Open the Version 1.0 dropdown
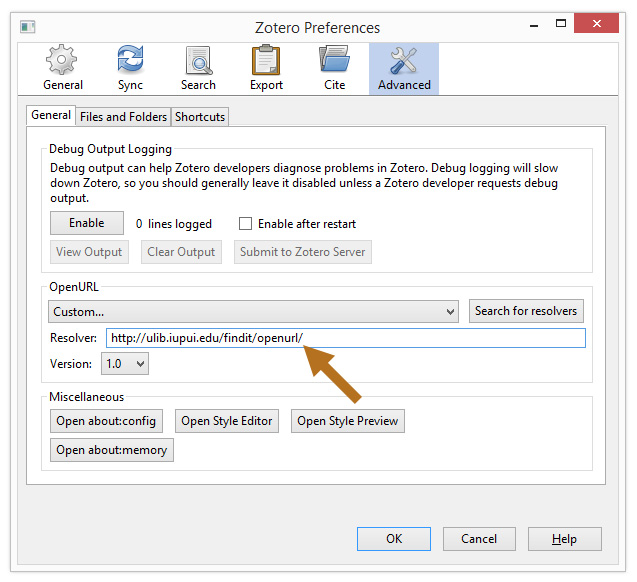637x582 pixels. pos(125,363)
